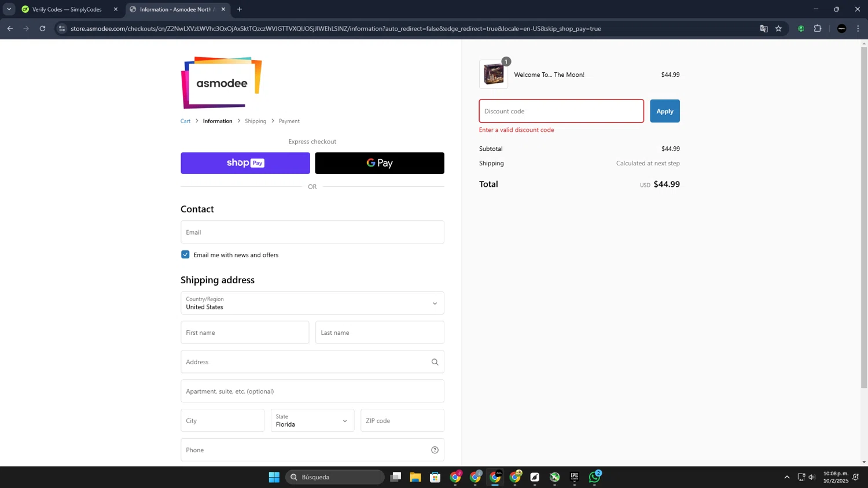868x488 pixels.
Task: Click the Email input field
Action: 312,232
